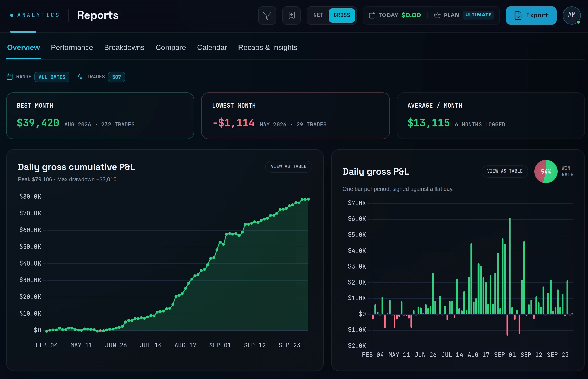Click the Reports page title
This screenshot has height=379, width=588.
(x=98, y=15)
